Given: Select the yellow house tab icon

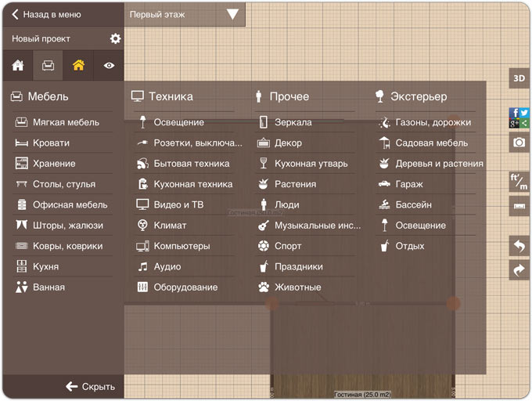Looking at the screenshot, I should tap(78, 66).
